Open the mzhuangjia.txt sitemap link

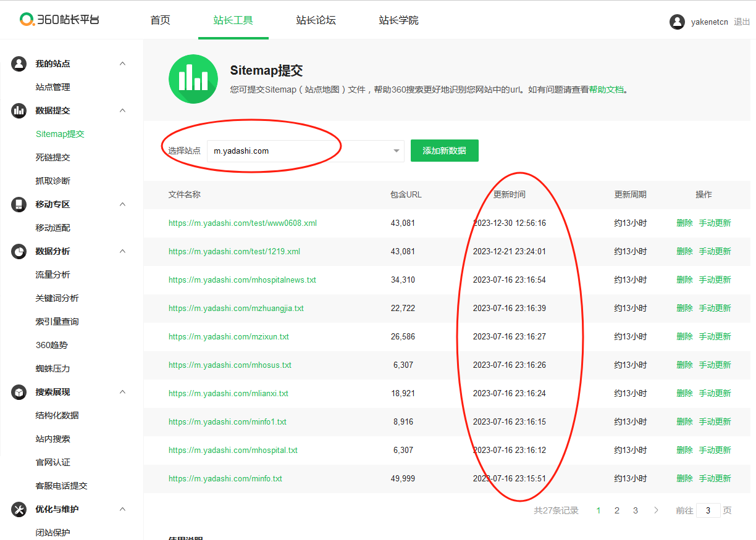[236, 308]
